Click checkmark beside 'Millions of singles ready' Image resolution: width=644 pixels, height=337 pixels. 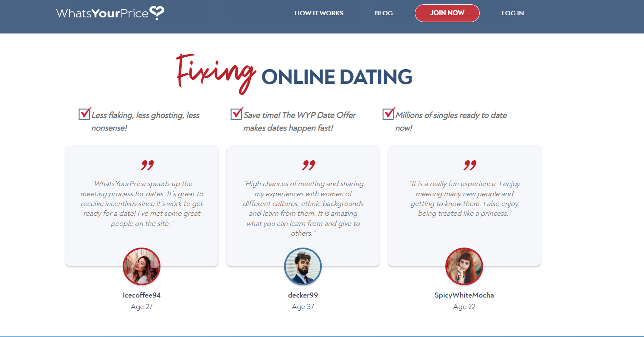(x=389, y=114)
